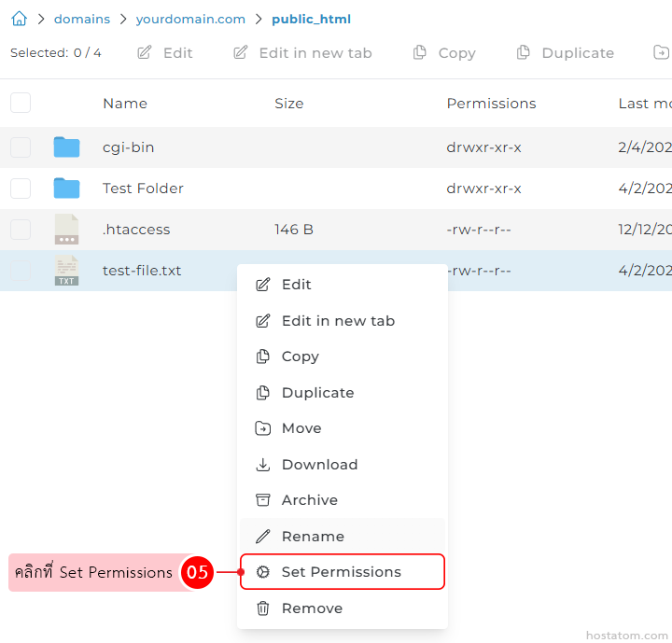Tick the .htaccess row checkbox
Screen dimensions: 672x643
[21, 230]
